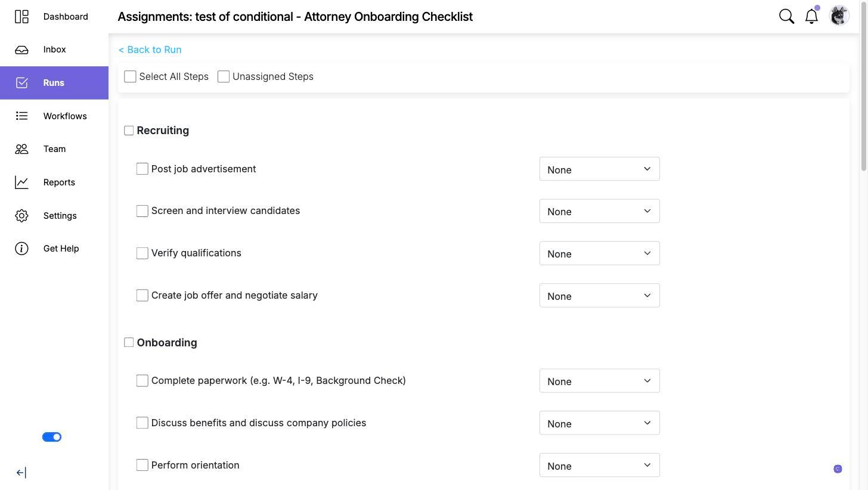Open assignee dropdown for Perform orientation

[x=599, y=466]
